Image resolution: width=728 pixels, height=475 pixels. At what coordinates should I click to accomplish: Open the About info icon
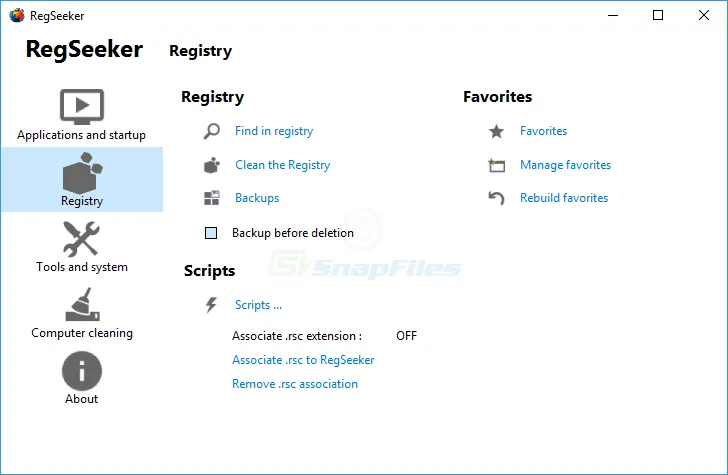tap(82, 371)
